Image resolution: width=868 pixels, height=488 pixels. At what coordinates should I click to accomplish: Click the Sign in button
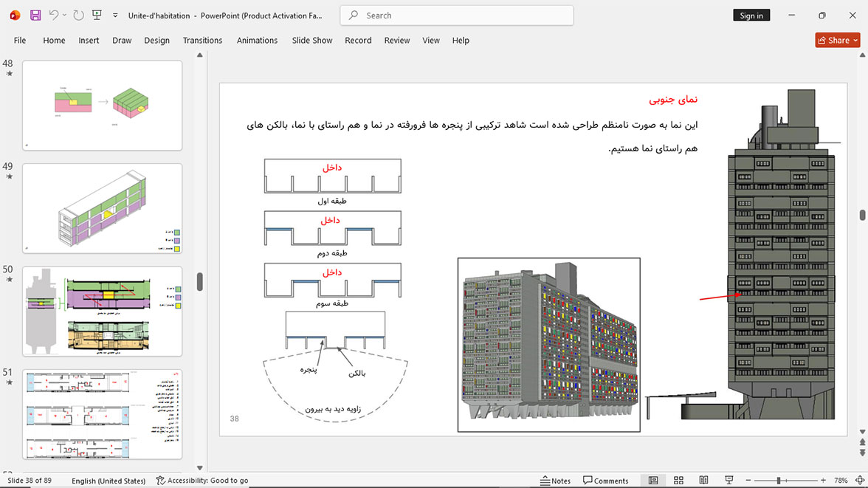click(751, 16)
